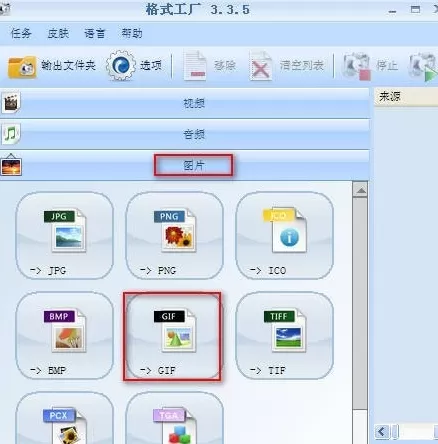Click the 清空列表 clear list icon
The width and height of the screenshot is (438, 444).
point(261,66)
